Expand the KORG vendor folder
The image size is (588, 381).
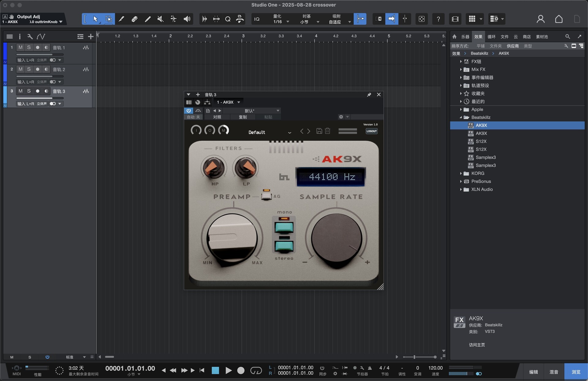click(x=461, y=174)
